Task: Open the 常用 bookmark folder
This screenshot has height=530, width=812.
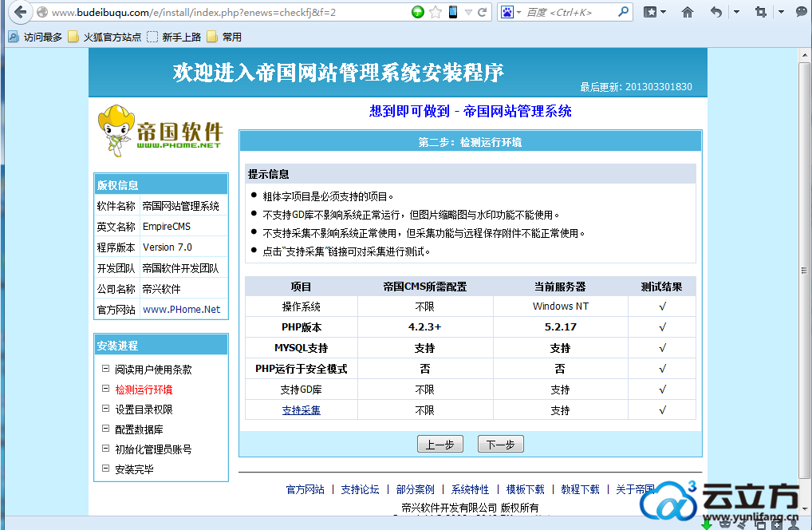Action: coord(224,37)
